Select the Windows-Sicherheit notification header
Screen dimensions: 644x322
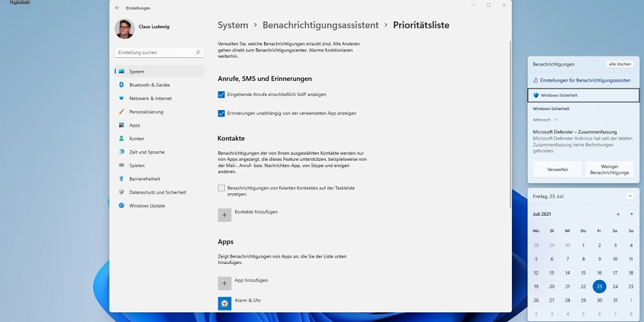(x=583, y=95)
